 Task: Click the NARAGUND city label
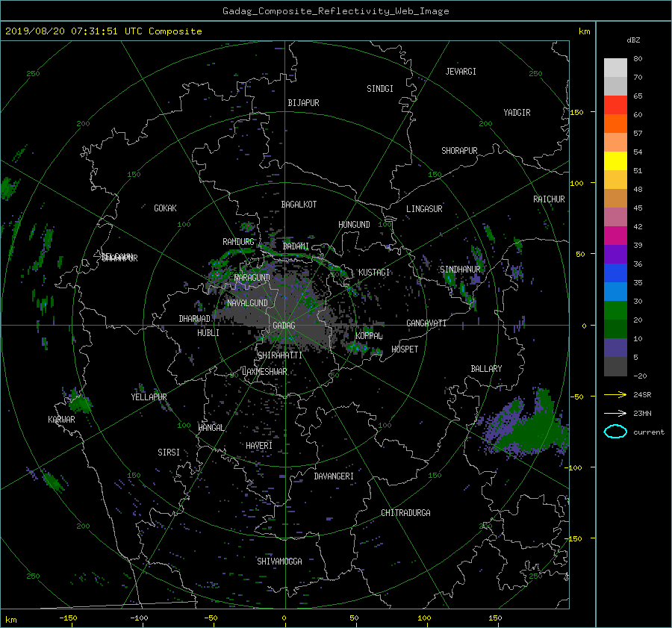[252, 278]
